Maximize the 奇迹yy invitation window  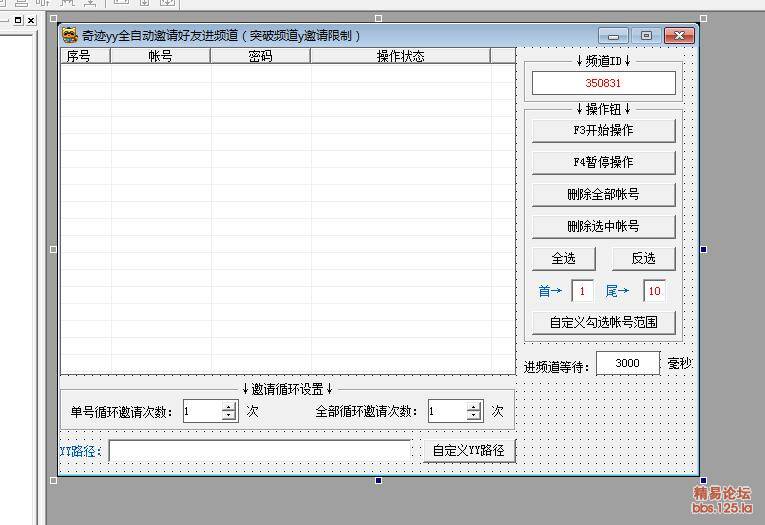point(646,35)
